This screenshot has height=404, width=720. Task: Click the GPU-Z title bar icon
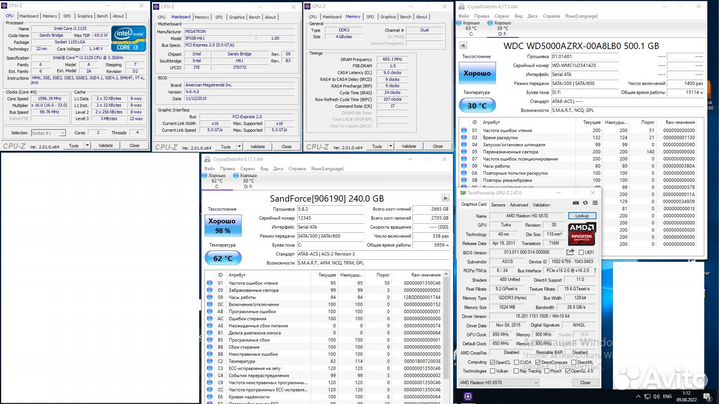463,193
